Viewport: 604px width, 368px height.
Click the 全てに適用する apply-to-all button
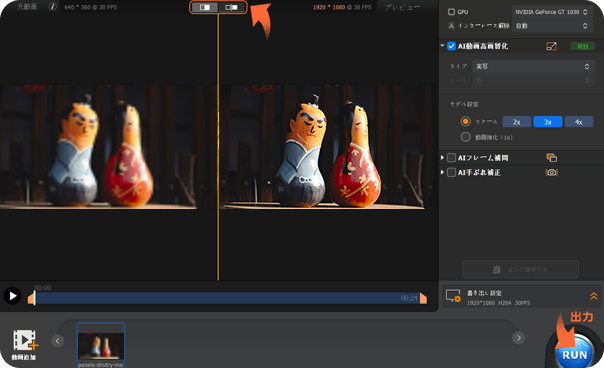pos(520,269)
